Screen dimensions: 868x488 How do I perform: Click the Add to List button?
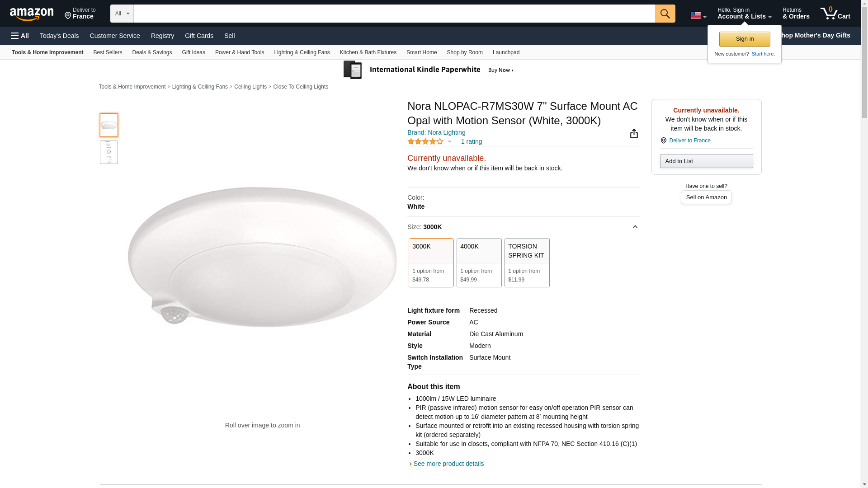point(706,161)
